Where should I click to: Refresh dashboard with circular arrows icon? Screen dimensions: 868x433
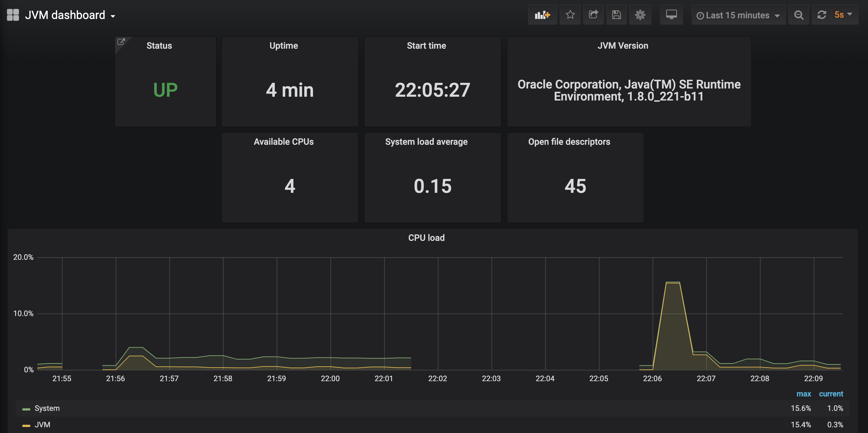tap(822, 15)
